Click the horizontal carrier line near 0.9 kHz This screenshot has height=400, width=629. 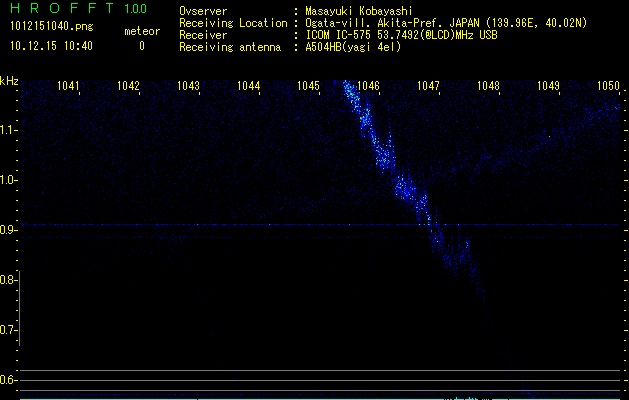pyautogui.click(x=320, y=225)
